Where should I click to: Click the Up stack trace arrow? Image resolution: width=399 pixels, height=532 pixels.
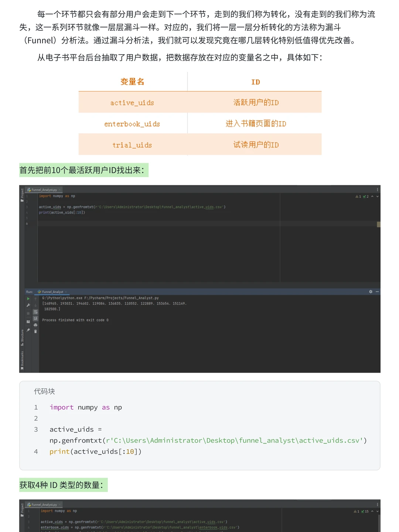pyautogui.click(x=35, y=299)
